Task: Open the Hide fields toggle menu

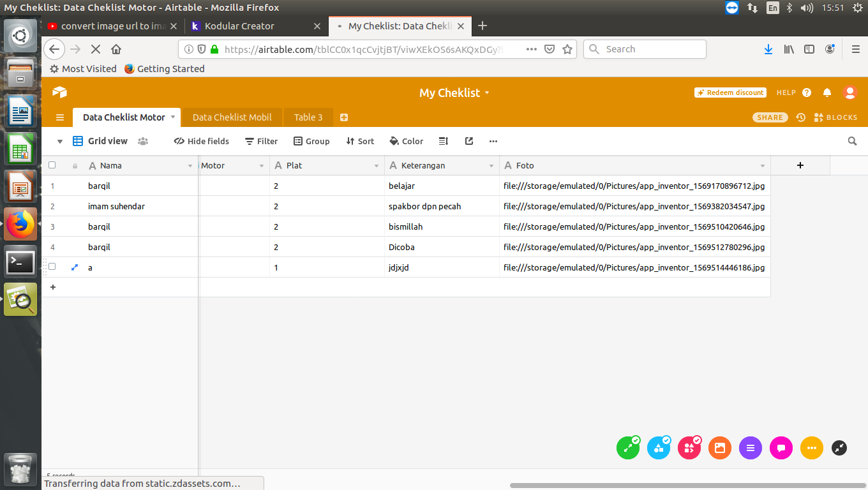Action: coord(201,141)
